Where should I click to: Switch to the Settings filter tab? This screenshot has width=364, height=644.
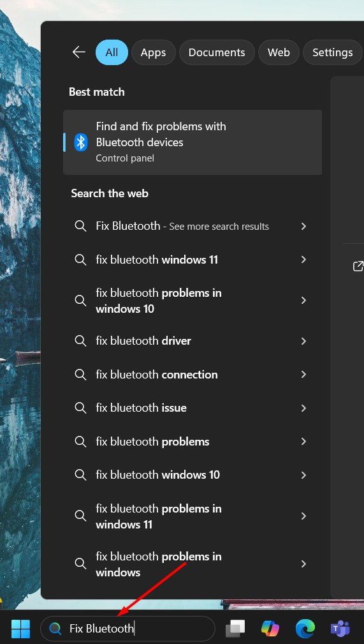[332, 52]
